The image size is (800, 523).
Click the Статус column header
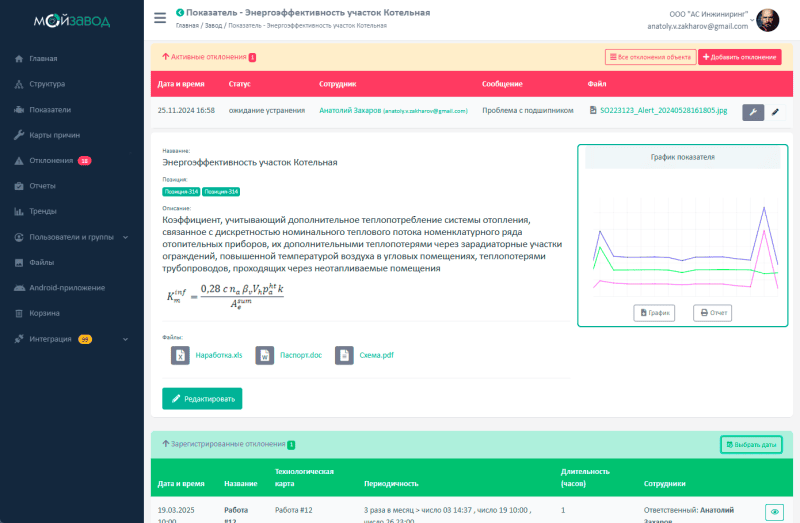[239, 84]
